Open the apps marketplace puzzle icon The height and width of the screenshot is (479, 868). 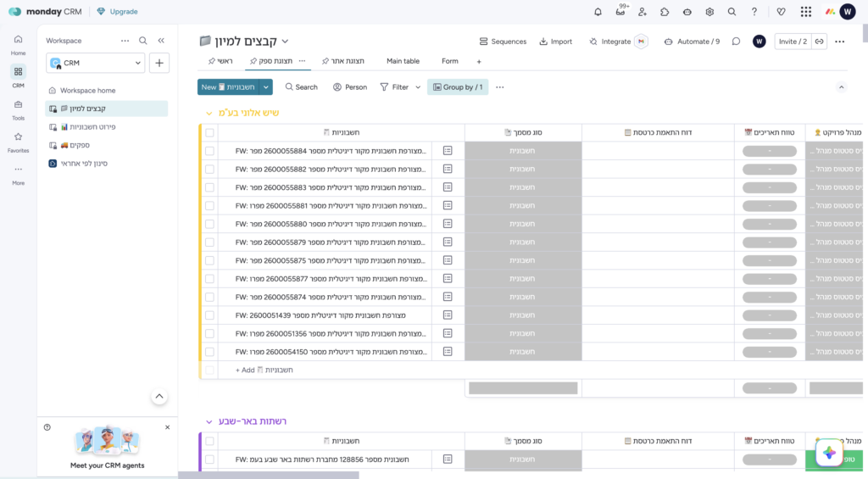tap(665, 12)
